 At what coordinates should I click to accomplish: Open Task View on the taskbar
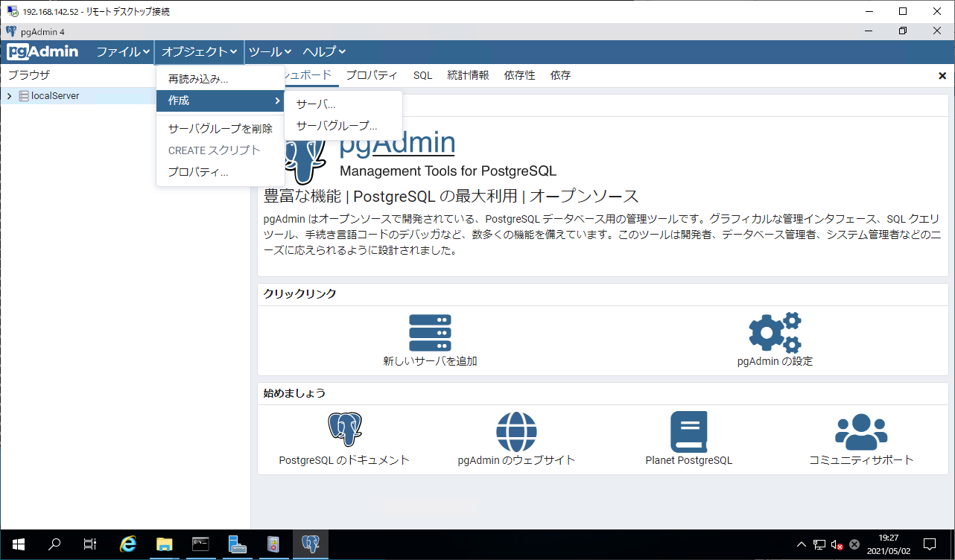[89, 544]
